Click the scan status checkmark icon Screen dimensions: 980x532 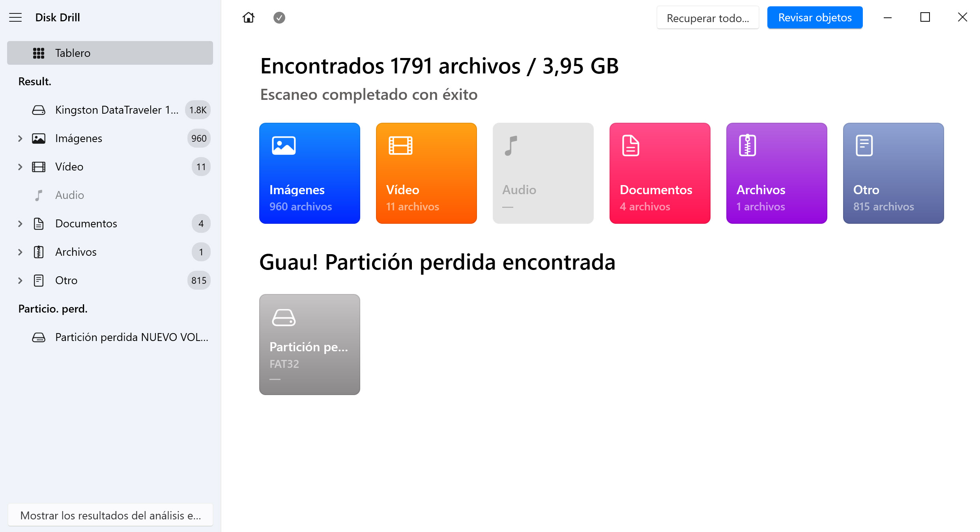pyautogui.click(x=279, y=18)
